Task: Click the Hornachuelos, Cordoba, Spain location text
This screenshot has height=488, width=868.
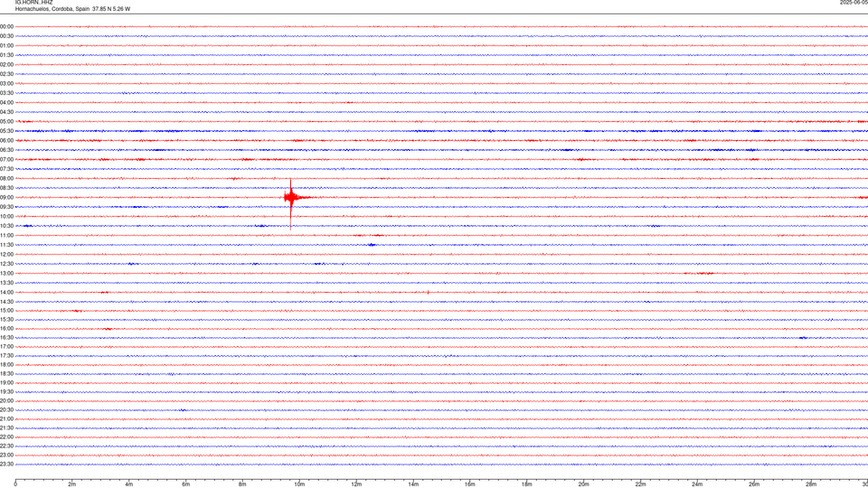Action: (x=52, y=9)
